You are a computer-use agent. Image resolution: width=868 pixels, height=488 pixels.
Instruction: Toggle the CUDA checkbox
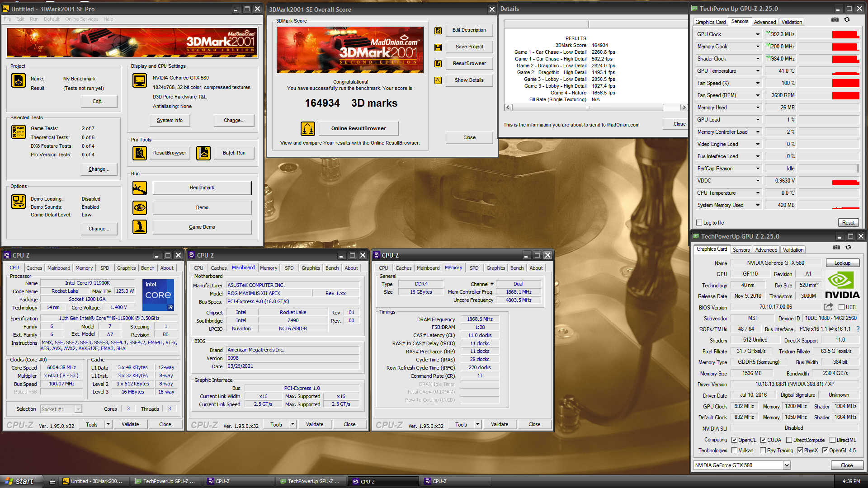coord(763,440)
